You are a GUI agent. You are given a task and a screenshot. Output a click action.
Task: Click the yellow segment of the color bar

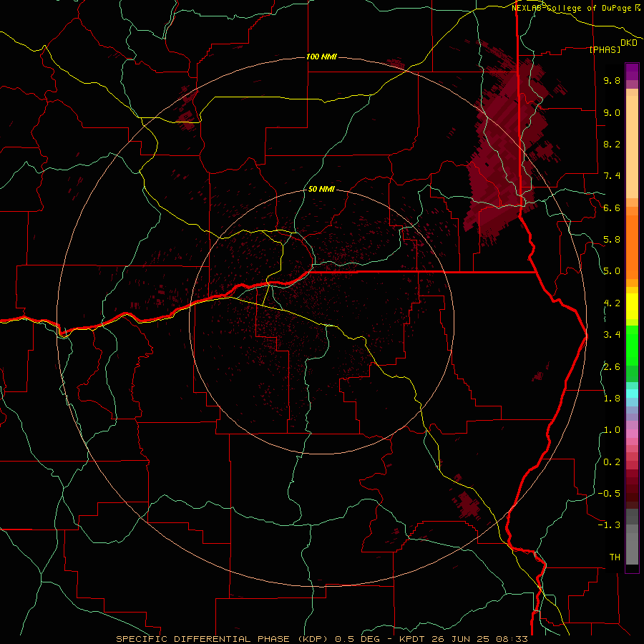632,306
